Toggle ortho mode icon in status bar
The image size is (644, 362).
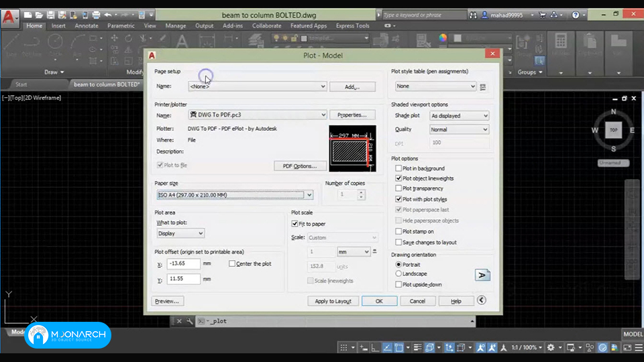(375, 348)
